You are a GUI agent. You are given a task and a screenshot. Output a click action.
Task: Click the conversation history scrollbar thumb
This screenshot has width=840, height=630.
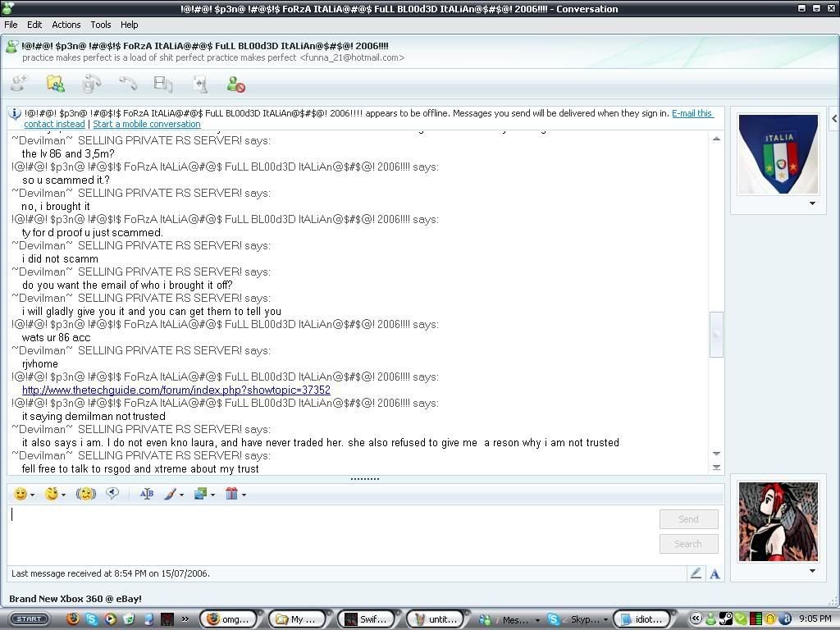click(x=716, y=334)
